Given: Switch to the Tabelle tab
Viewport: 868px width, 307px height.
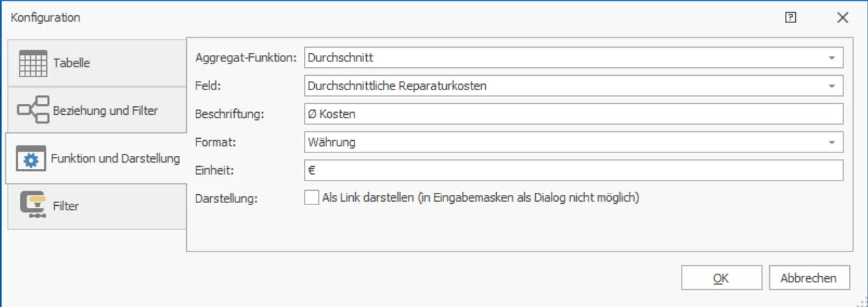Looking at the screenshot, I should point(97,63).
